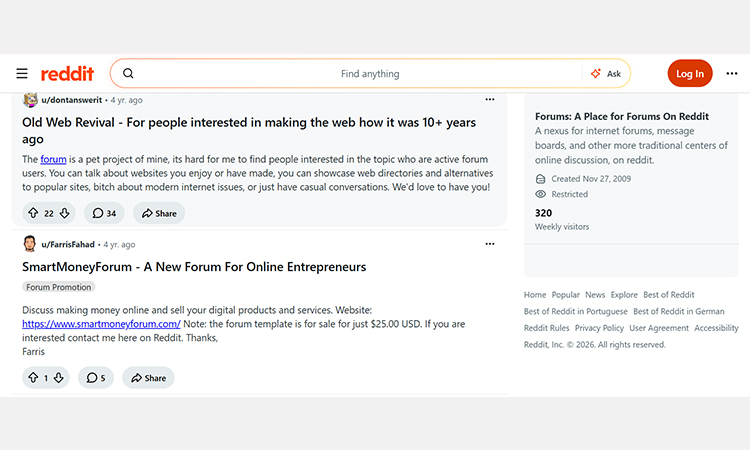Open the Accessibility footer link
This screenshot has height=450, width=750.
(x=717, y=328)
